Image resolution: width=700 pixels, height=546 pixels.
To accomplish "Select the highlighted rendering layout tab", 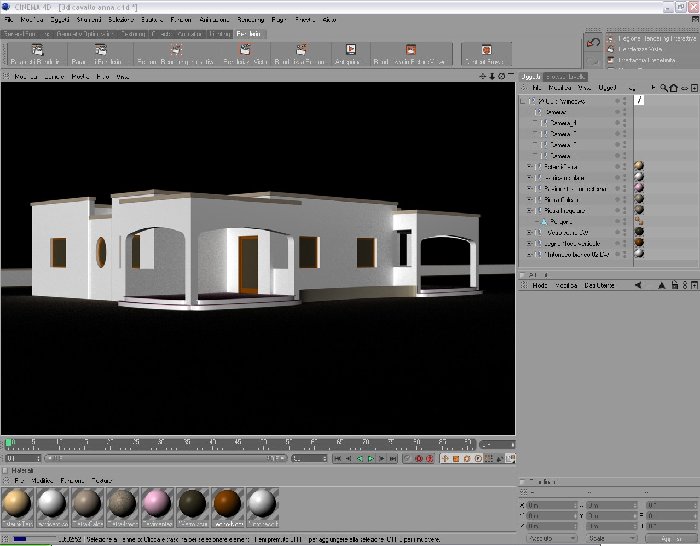I will pos(249,34).
